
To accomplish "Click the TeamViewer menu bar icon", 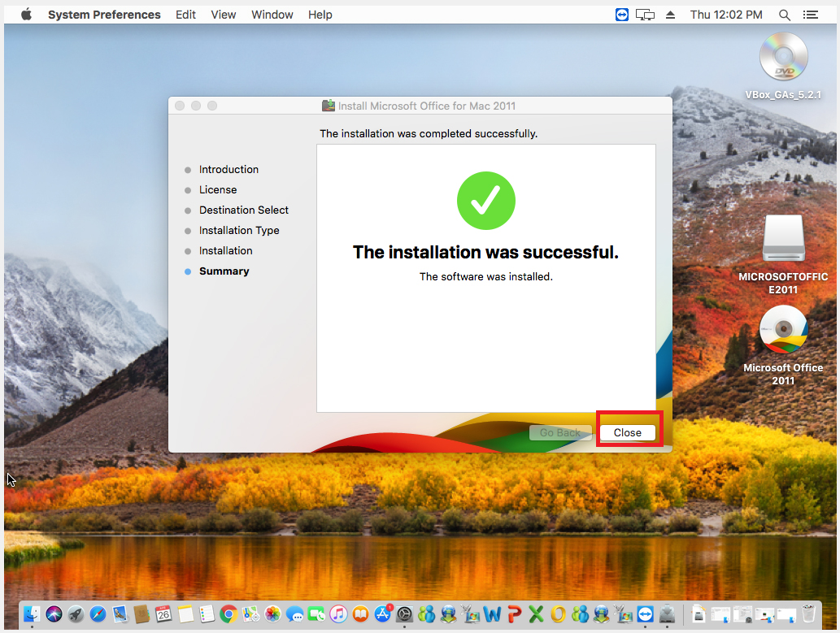I will (622, 15).
